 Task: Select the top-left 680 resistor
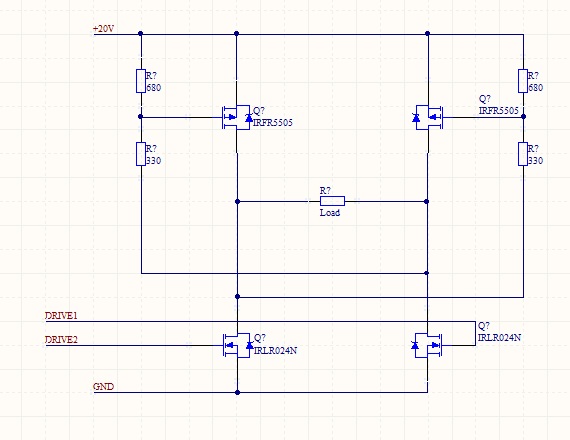click(x=141, y=81)
